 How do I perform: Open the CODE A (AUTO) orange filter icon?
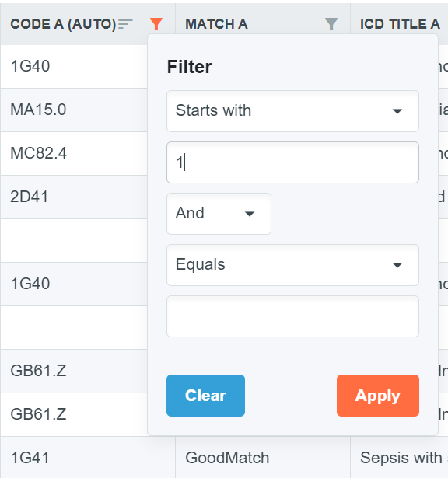point(156,24)
